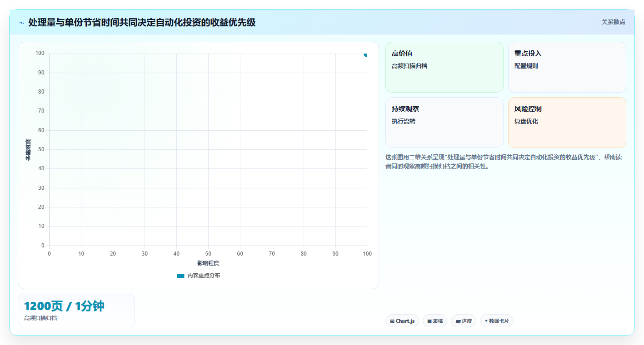Click 高频扫描归档 text in 高价值 card

pyautogui.click(x=409, y=66)
